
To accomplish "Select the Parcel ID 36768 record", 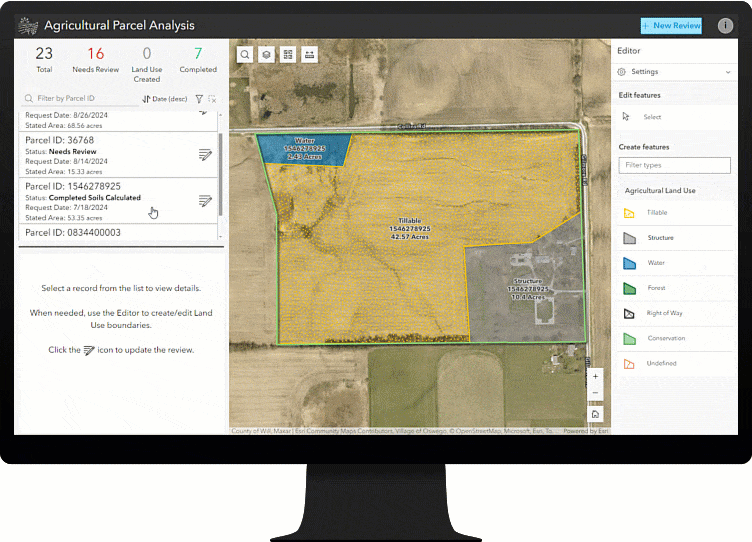I will pyautogui.click(x=118, y=155).
